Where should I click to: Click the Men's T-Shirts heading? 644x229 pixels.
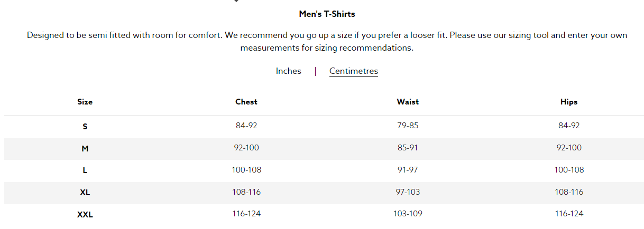click(327, 14)
